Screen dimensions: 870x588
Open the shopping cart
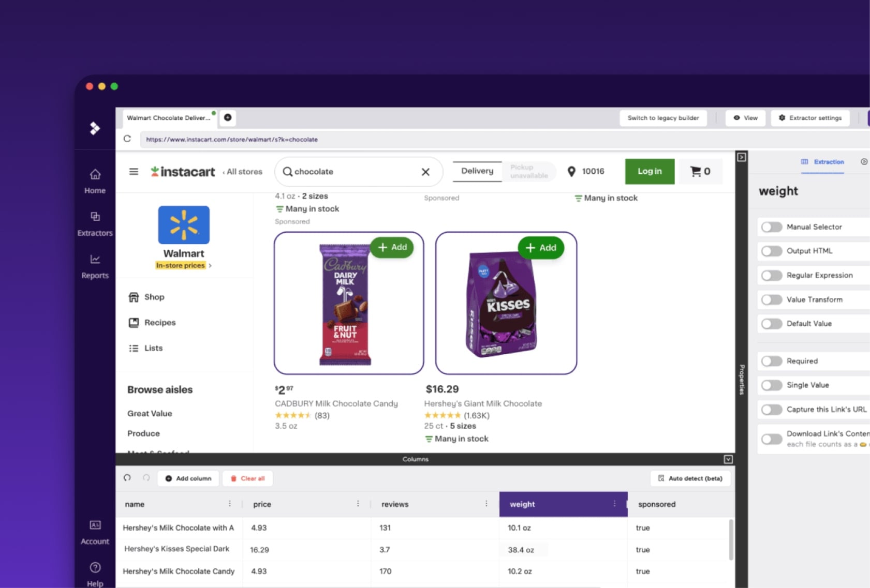pyautogui.click(x=700, y=171)
